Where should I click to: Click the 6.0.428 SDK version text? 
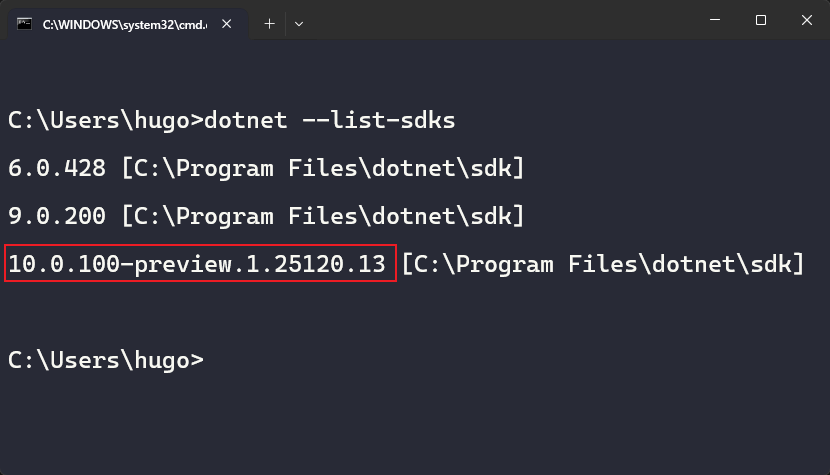coord(57,168)
